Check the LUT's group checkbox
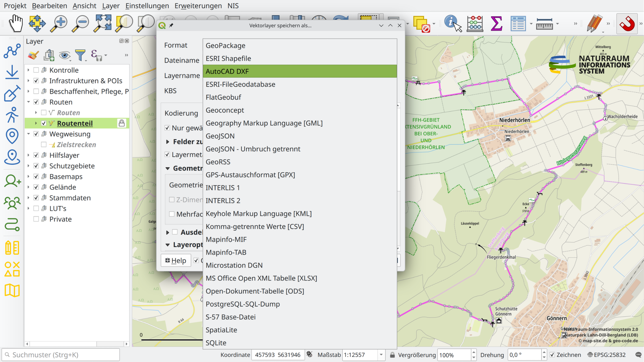644x362 pixels. [36, 208]
